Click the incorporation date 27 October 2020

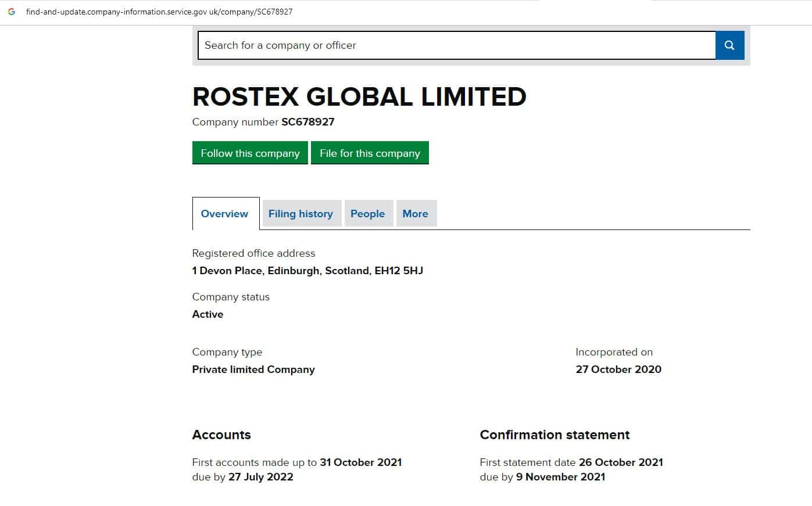pos(618,369)
